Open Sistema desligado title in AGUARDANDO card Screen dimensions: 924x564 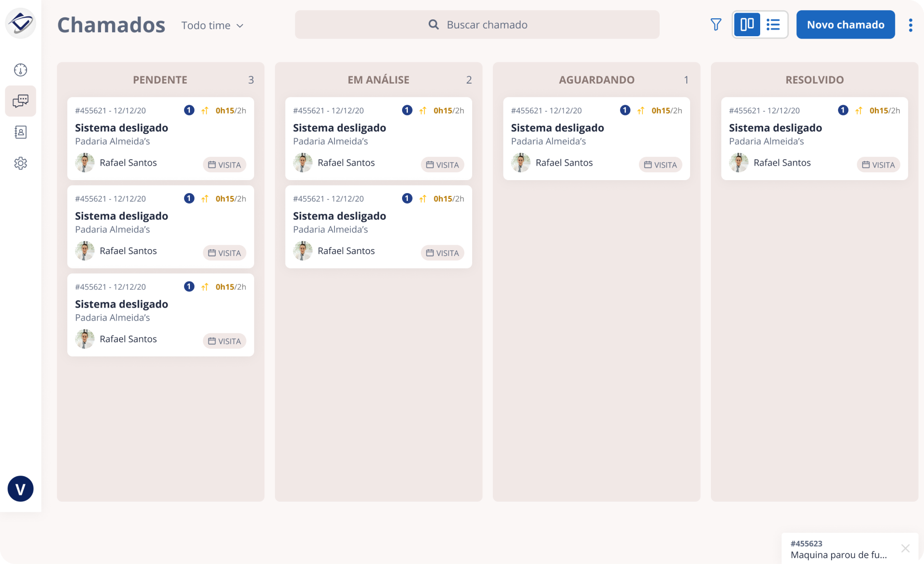(557, 128)
